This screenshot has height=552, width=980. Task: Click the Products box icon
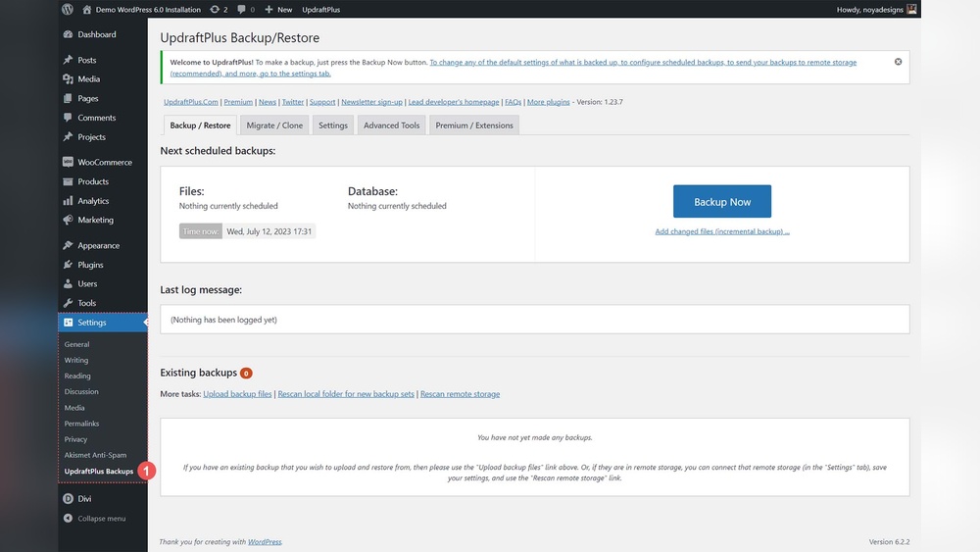(x=69, y=181)
